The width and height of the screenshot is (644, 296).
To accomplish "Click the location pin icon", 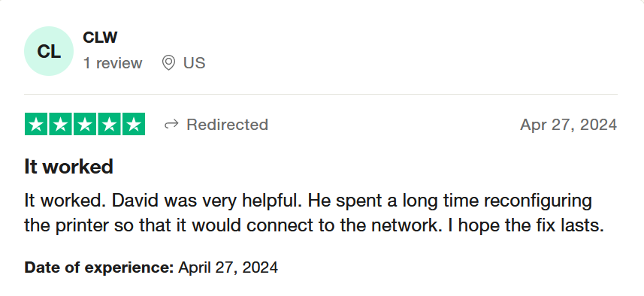I will (168, 63).
